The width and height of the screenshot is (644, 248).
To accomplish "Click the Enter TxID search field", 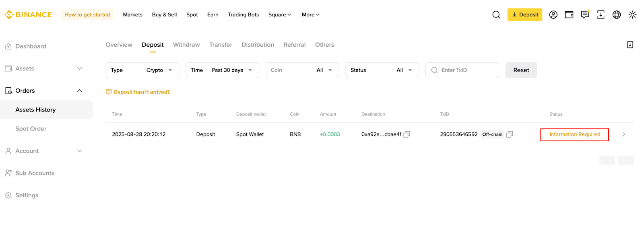I will tap(467, 70).
